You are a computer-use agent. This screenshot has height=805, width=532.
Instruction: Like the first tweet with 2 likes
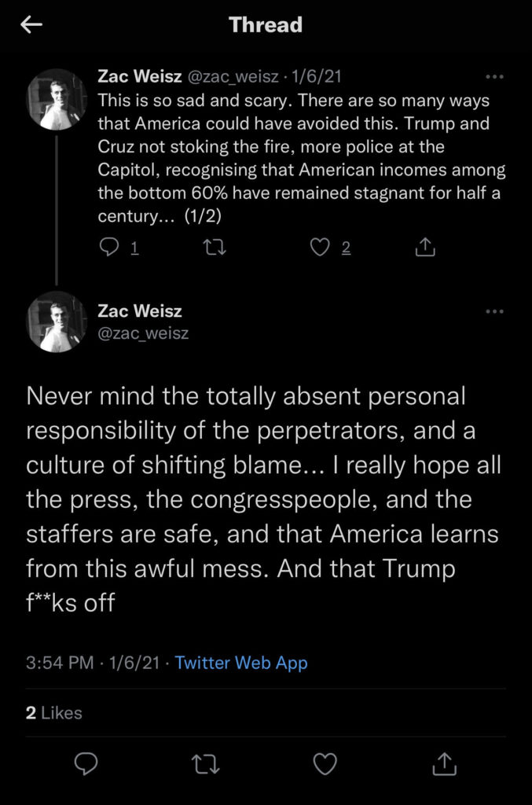319,248
